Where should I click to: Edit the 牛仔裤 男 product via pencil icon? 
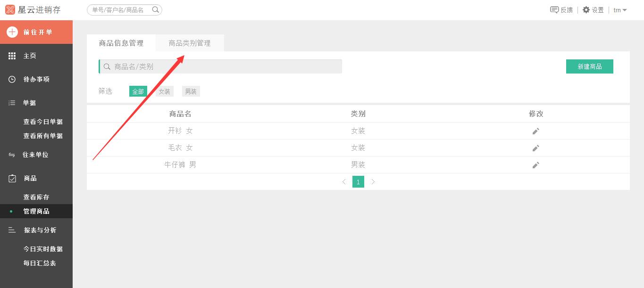[x=535, y=165]
